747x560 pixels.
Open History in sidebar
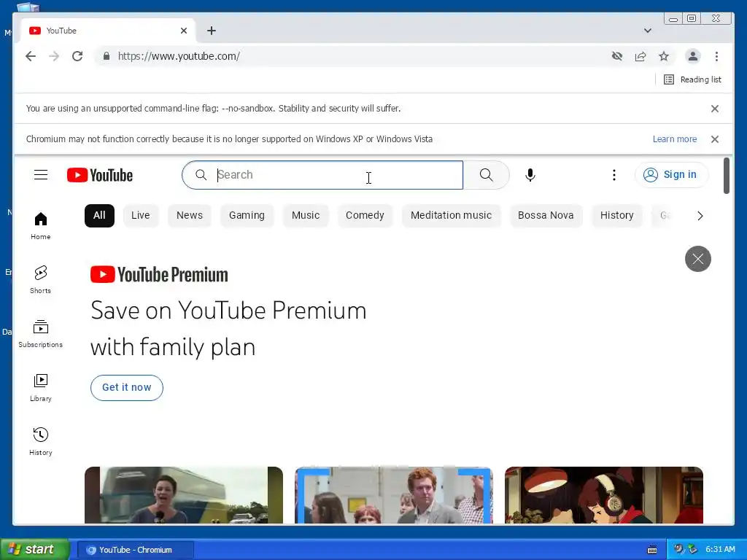(41, 441)
